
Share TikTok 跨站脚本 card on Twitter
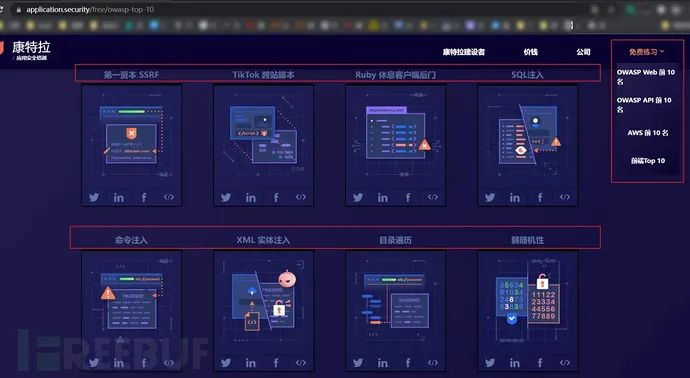click(226, 198)
